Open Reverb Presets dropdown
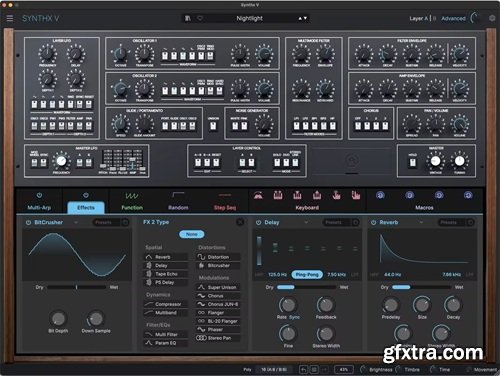 tap(452, 222)
